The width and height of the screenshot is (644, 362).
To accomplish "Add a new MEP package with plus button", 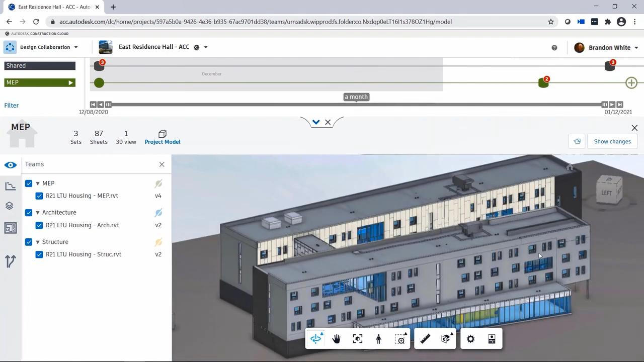I will tap(631, 83).
